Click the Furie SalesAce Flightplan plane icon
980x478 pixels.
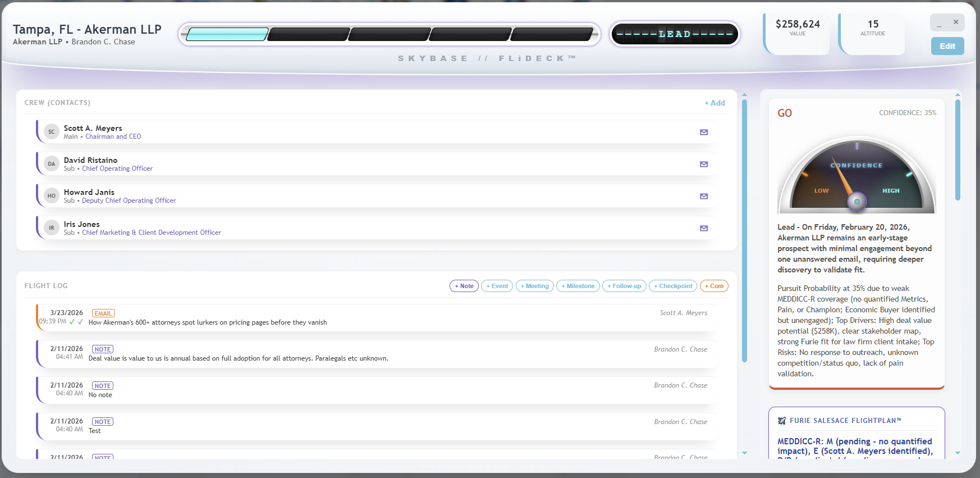click(x=782, y=421)
